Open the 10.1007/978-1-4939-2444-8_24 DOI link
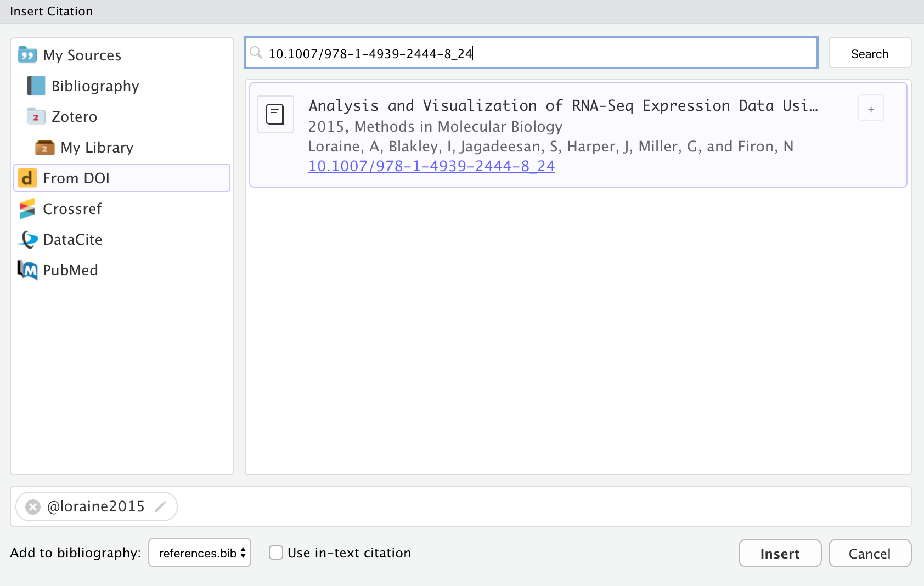Image resolution: width=924 pixels, height=586 pixels. point(431,166)
